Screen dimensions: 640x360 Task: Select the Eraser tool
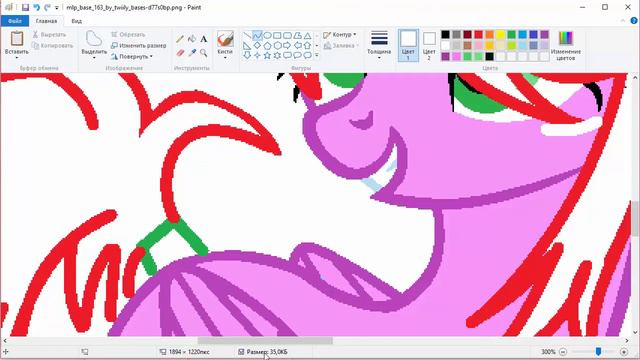[x=180, y=53]
